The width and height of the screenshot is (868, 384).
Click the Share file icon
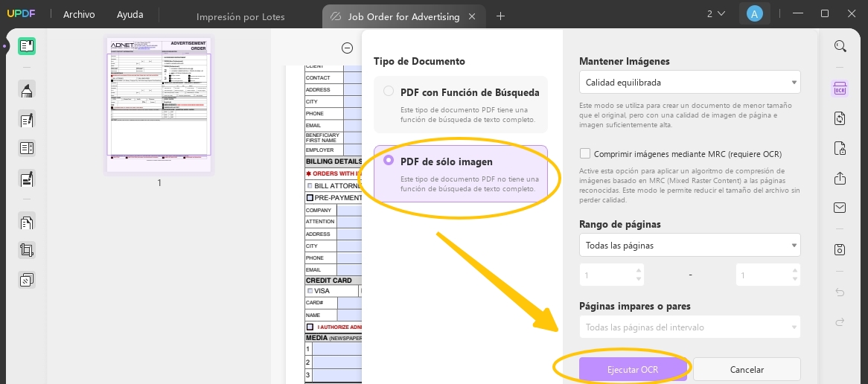click(x=840, y=178)
